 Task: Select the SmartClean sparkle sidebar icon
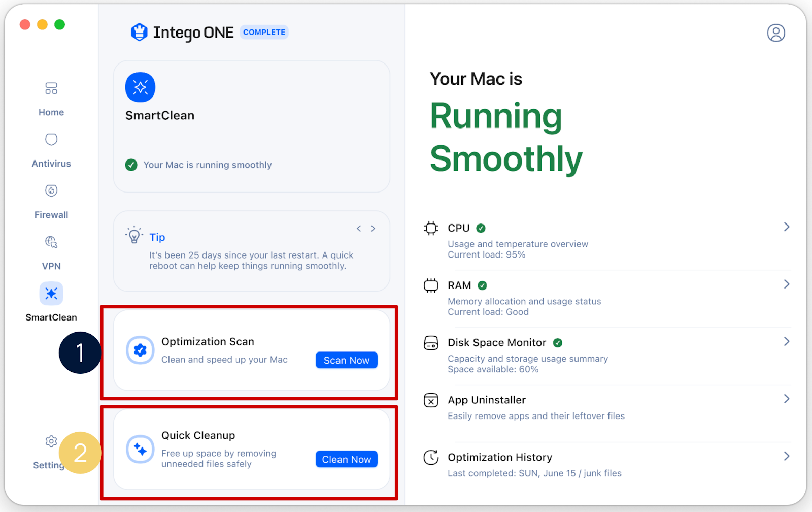pyautogui.click(x=51, y=294)
